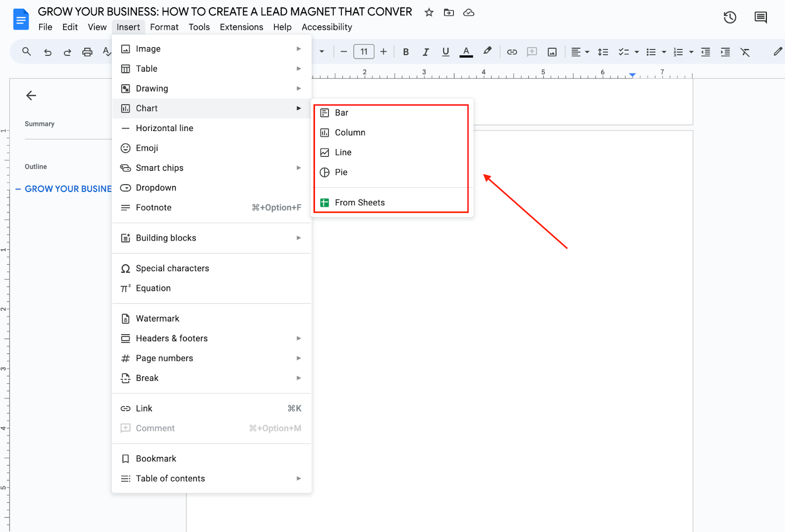Jump to GROW YOUR BUSINE outline heading

(68, 189)
